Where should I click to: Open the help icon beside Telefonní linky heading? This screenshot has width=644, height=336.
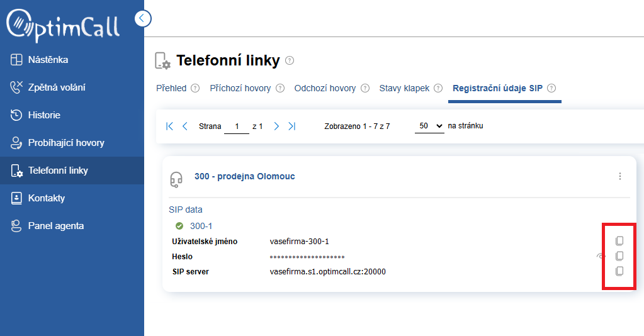pos(290,60)
